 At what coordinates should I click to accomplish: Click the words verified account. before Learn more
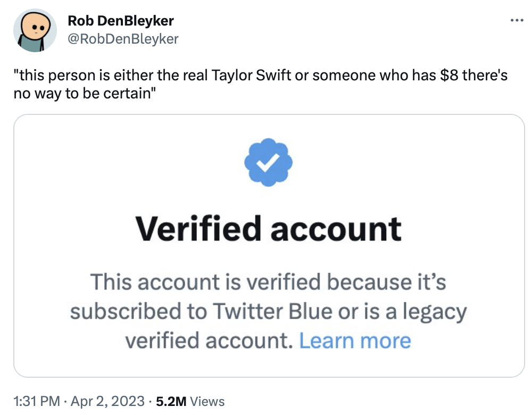[x=209, y=341]
